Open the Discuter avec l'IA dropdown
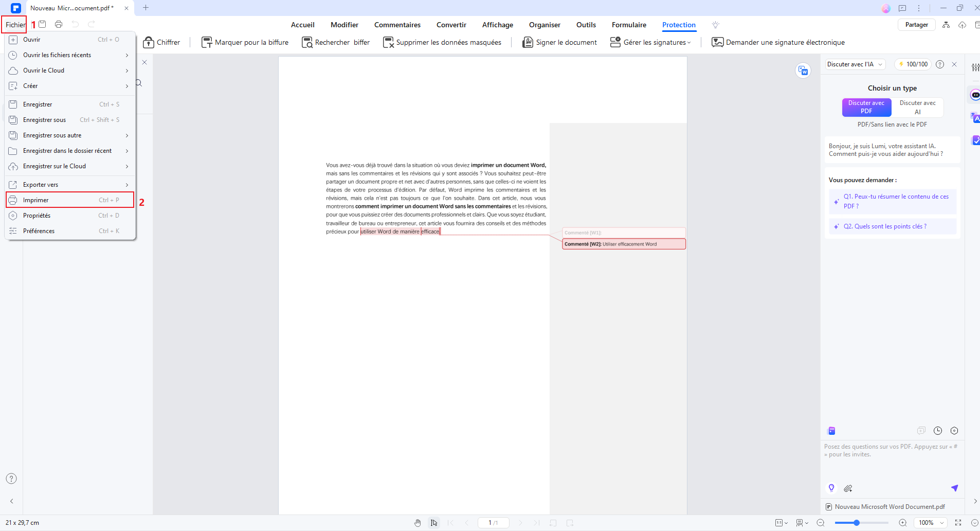This screenshot has height=531, width=980. (x=855, y=64)
